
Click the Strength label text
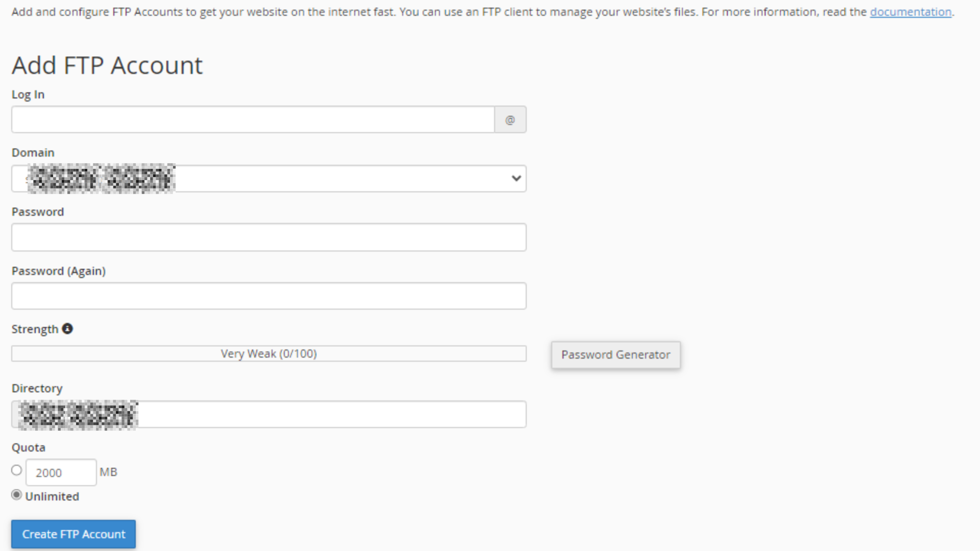[35, 330]
